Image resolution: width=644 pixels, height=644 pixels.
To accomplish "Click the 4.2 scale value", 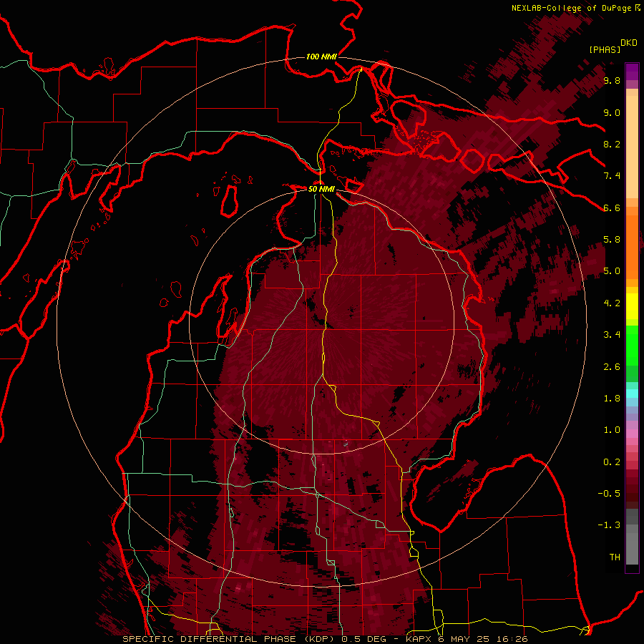I will point(612,303).
